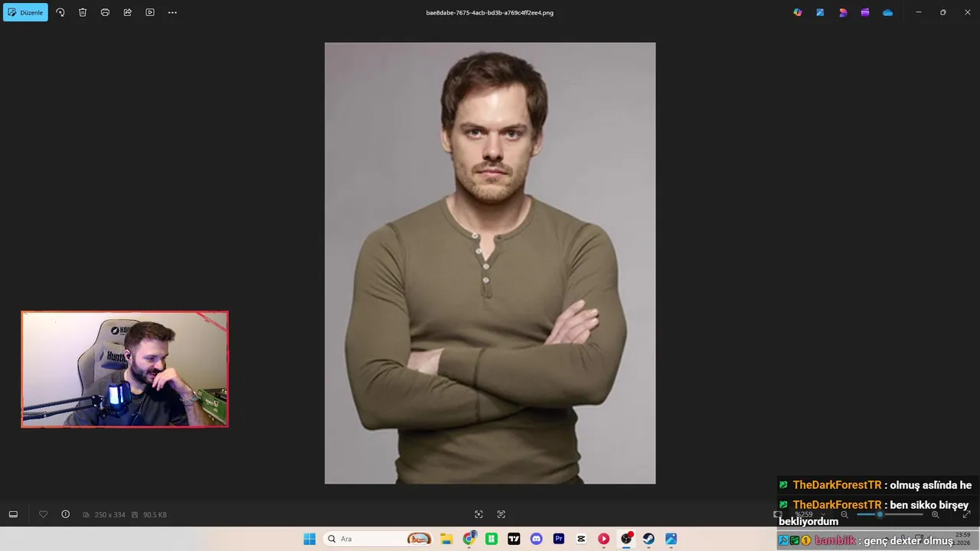Open File Explorer from taskbar
This screenshot has width=980, height=551.
[446, 539]
